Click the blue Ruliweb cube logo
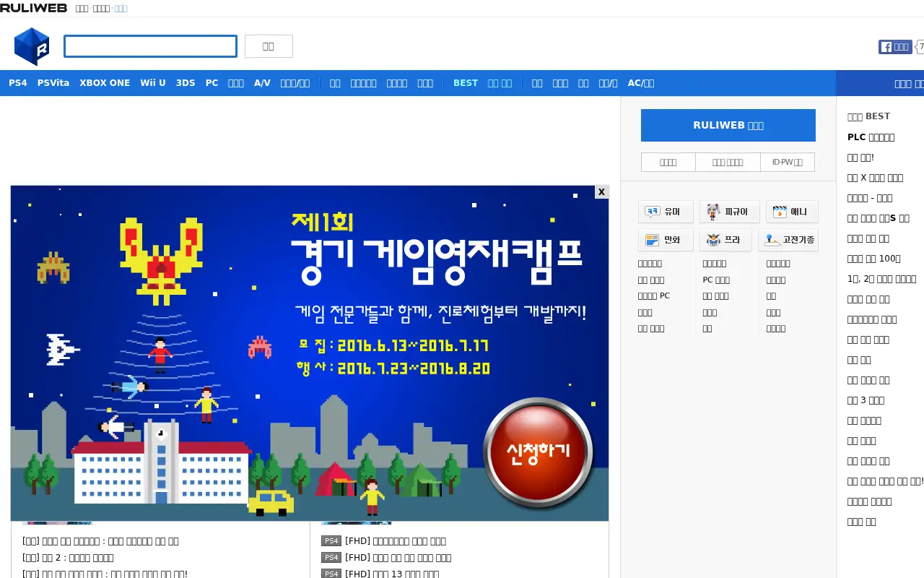This screenshot has width=924, height=578. [32, 46]
